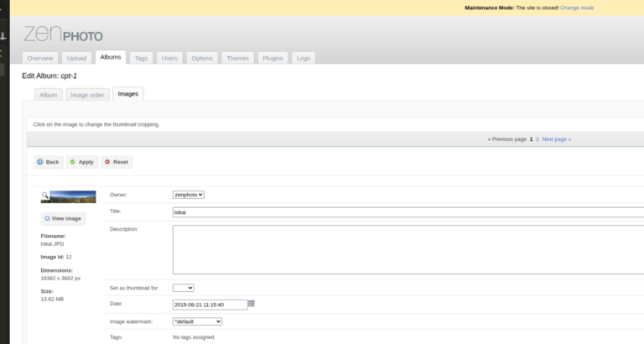Click the magnifier icon on the thumbnail
The image size is (644, 344).
44,195
